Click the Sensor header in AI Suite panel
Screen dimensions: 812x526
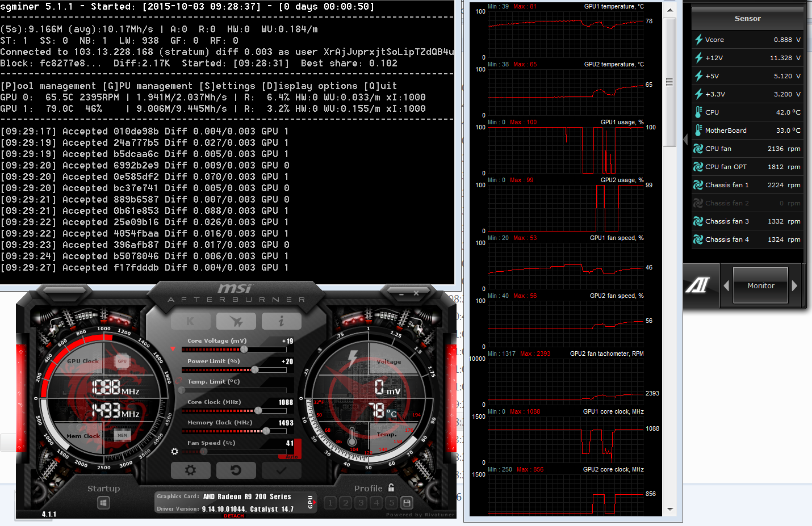[x=747, y=19]
